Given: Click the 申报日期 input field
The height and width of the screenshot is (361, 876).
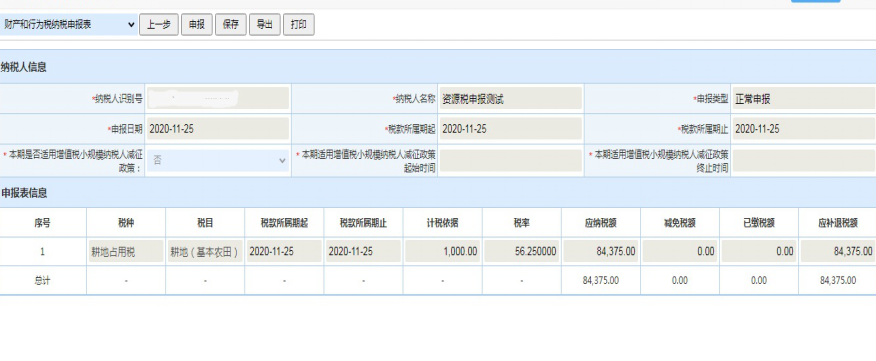Looking at the screenshot, I should click(218, 129).
